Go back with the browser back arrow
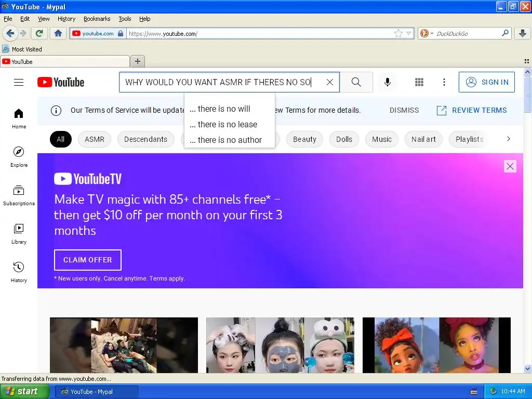The width and height of the screenshot is (532, 399). pyautogui.click(x=10, y=33)
